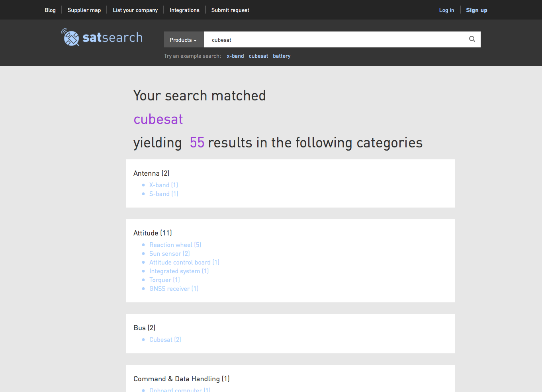Click the Bus (2) category heading

145,328
